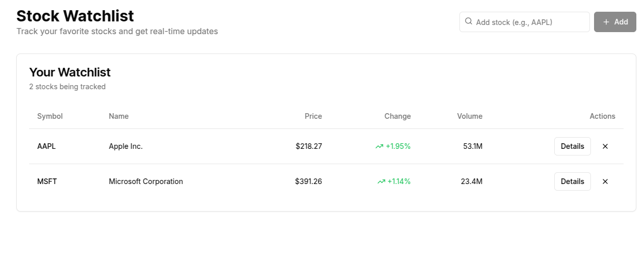Focus the Add stock input field
This screenshot has width=644, height=261.
524,22
